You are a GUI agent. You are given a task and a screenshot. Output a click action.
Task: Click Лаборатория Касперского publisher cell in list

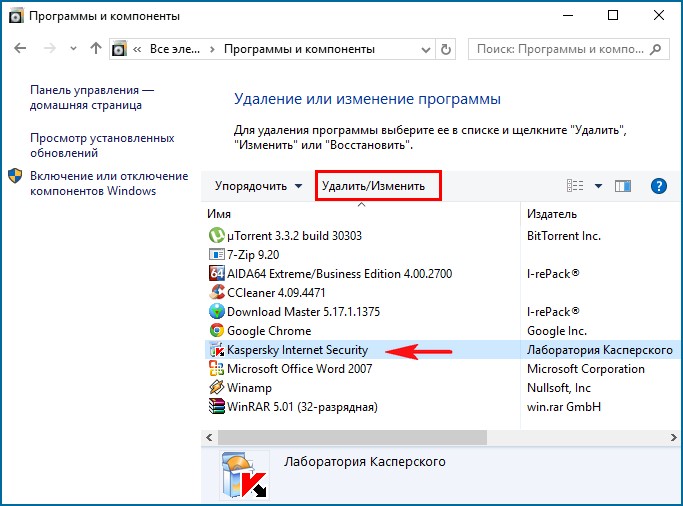pos(600,350)
